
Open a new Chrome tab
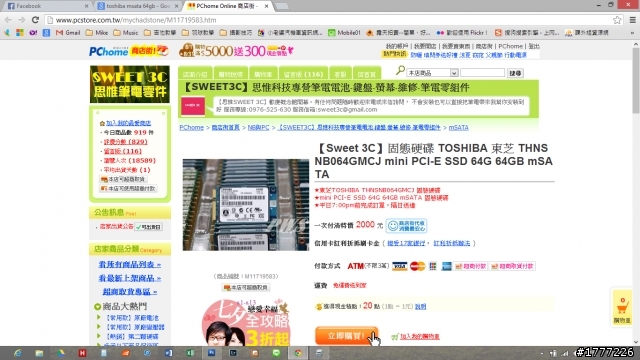coord(282,6)
